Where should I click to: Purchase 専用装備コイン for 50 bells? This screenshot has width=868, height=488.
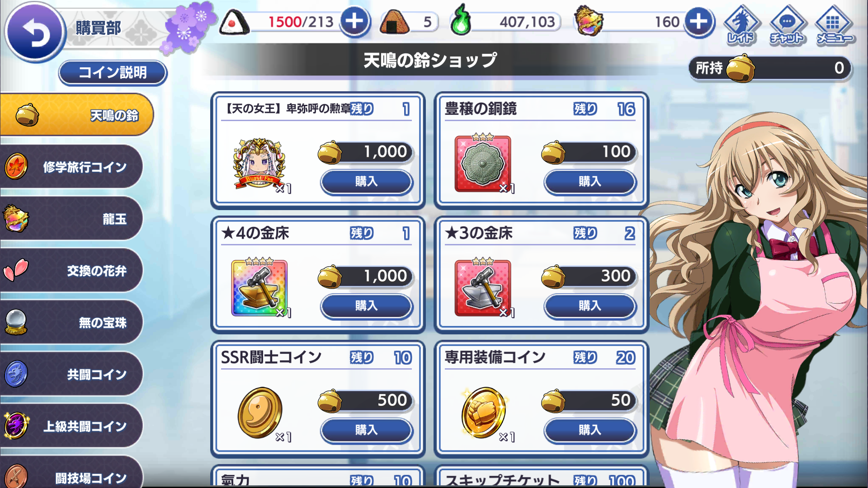[x=590, y=430]
